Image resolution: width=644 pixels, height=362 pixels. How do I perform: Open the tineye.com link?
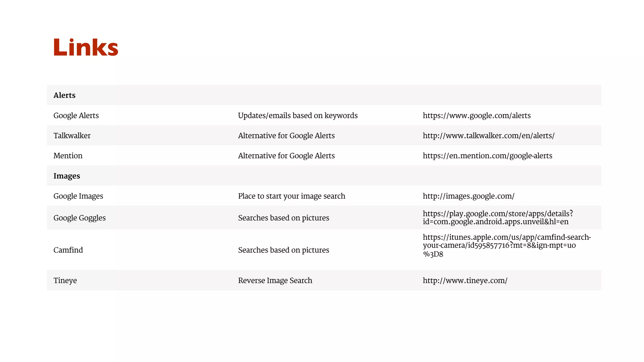pyautogui.click(x=465, y=281)
